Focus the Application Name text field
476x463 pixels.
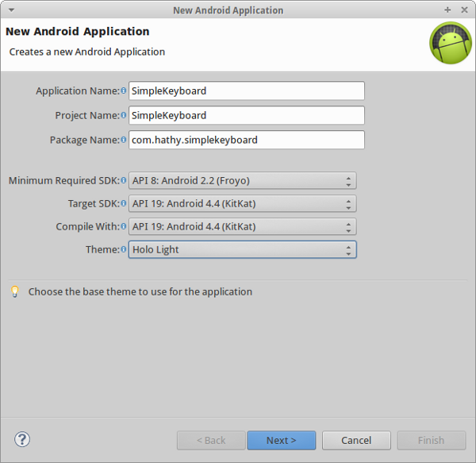click(x=247, y=91)
